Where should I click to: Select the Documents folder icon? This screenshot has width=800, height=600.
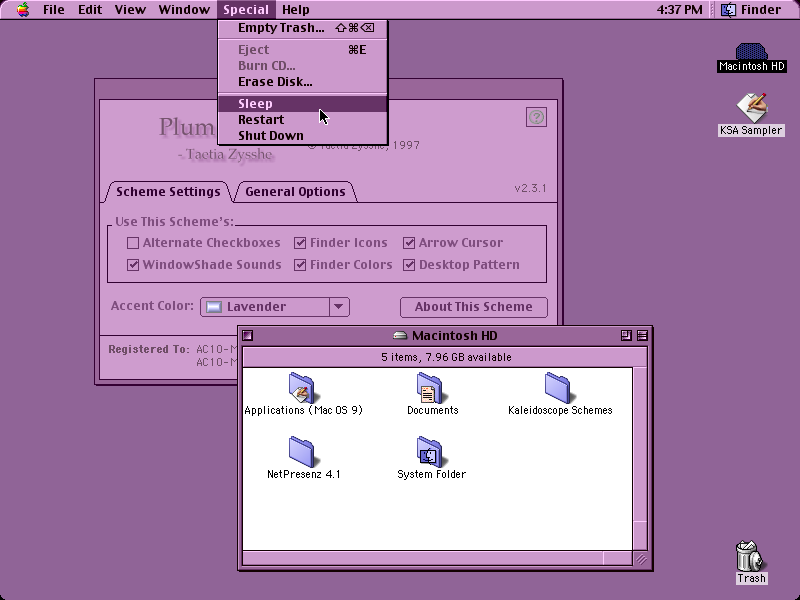[x=430, y=388]
